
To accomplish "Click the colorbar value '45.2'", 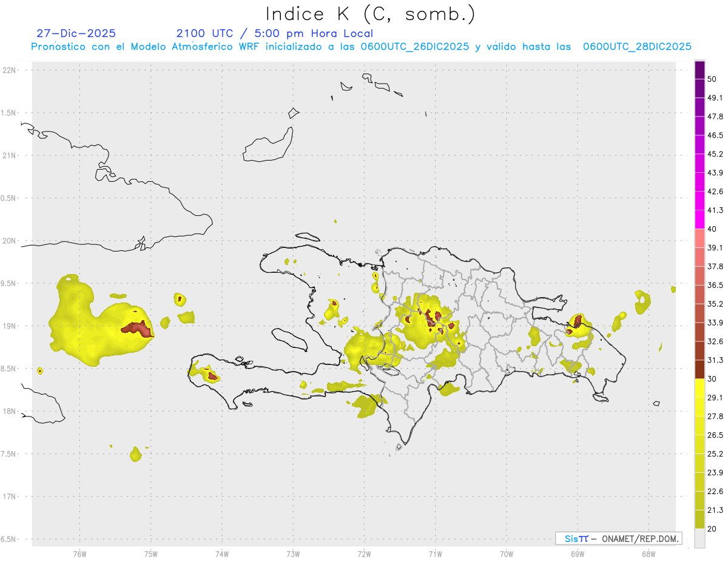I will [x=715, y=154].
